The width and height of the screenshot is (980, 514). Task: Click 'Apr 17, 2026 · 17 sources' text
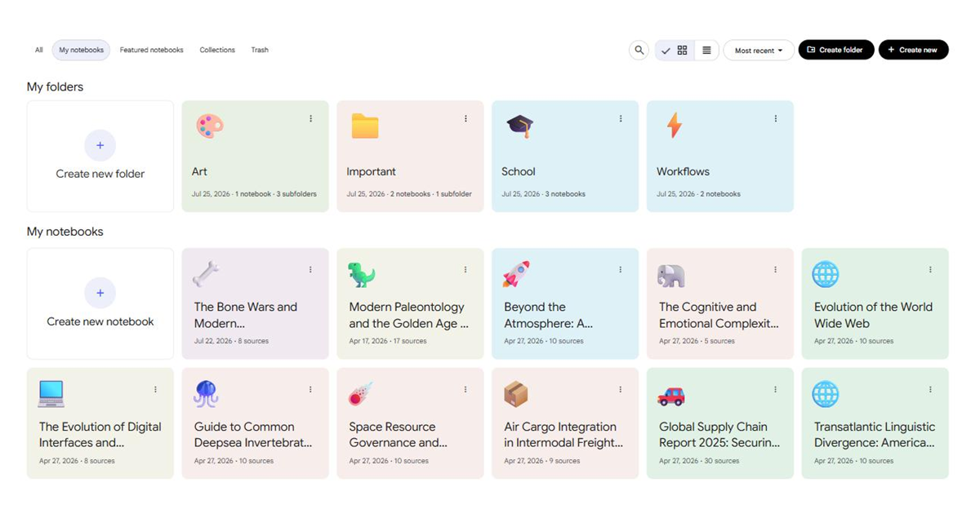[x=388, y=341]
